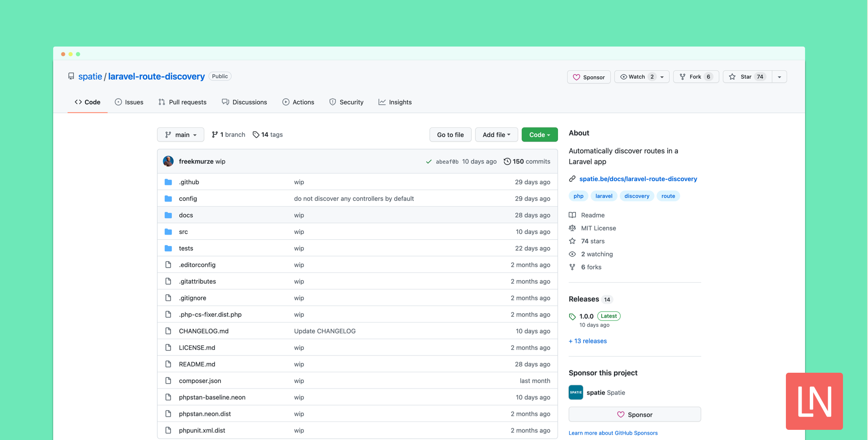Click freekmurze's avatar thumbnail
This screenshot has width=868, height=440.
click(x=168, y=161)
